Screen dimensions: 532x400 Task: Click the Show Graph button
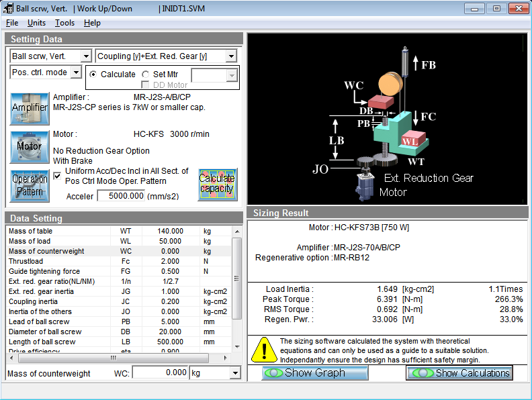point(315,373)
